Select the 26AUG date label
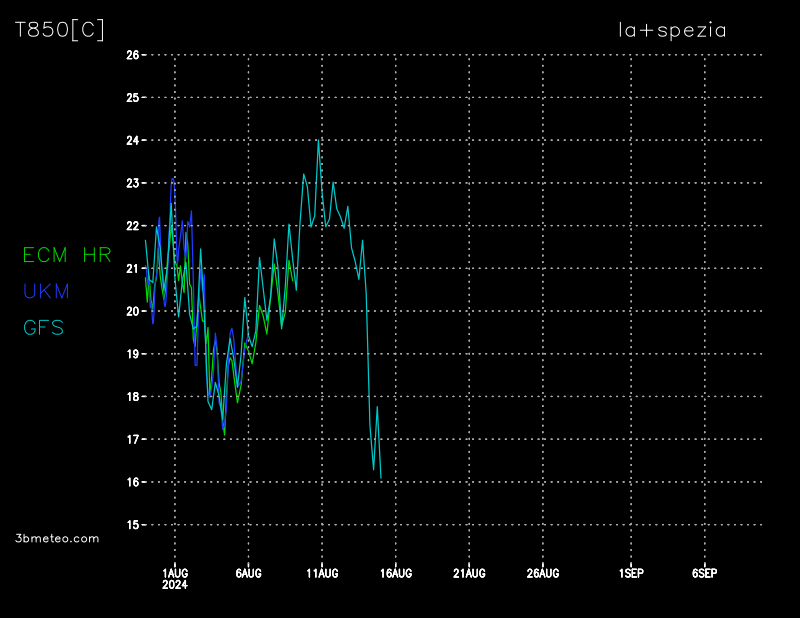 tap(543, 573)
